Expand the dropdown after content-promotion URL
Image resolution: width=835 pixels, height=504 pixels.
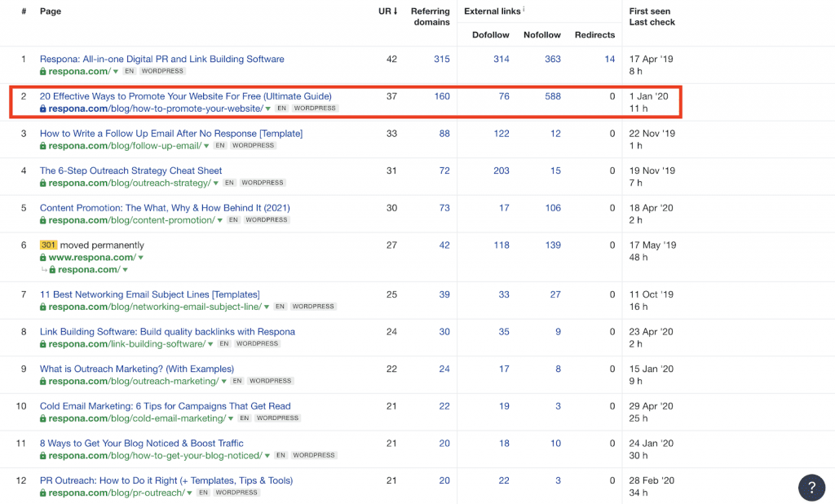click(x=220, y=220)
